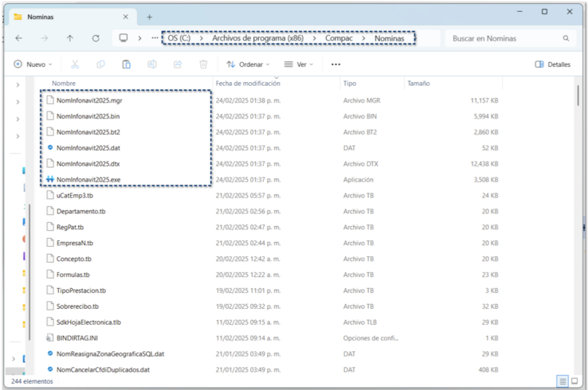Sort by Fecha de modificación column
The image size is (588, 390).
248,83
